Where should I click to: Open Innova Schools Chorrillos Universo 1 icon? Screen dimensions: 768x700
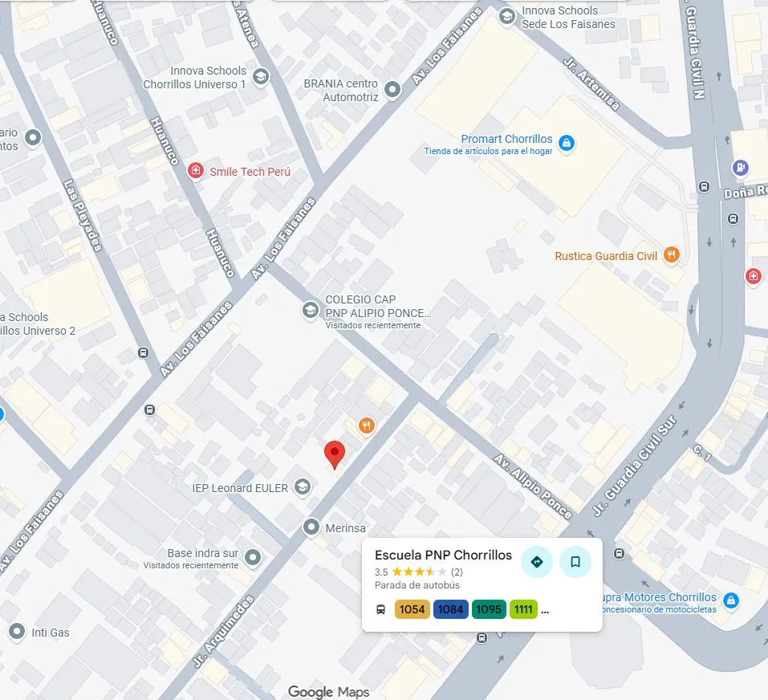[x=261, y=76]
